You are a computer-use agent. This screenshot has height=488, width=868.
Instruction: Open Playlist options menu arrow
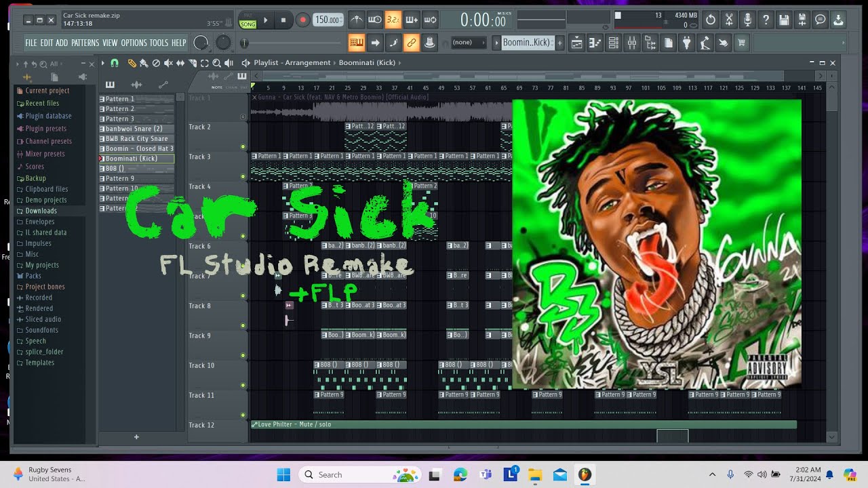[x=102, y=63]
